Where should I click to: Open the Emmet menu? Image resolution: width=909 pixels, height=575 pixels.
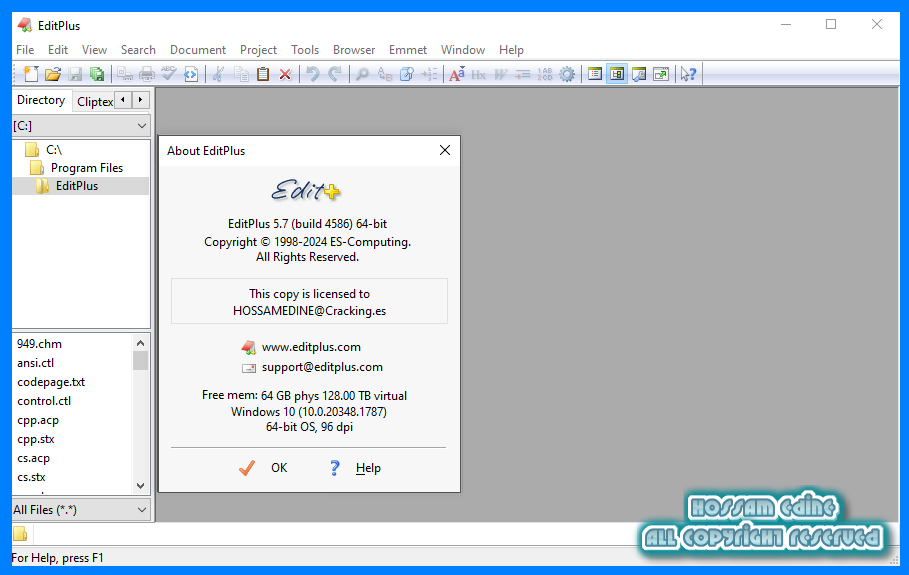pos(408,50)
